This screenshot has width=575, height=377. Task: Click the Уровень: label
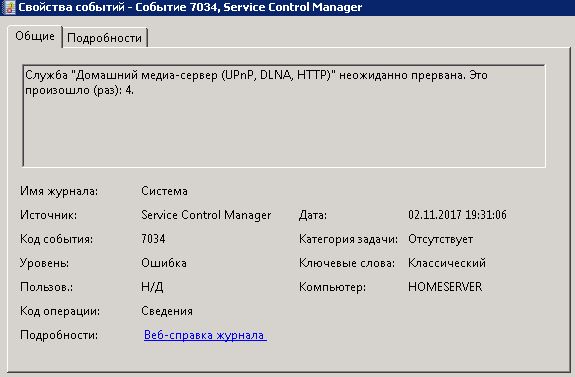[44, 263]
